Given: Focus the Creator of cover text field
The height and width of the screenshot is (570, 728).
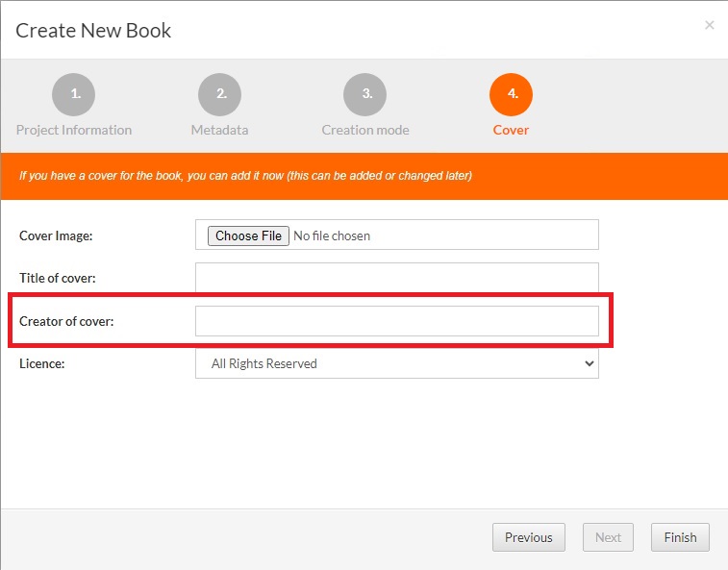Looking at the screenshot, I should pos(396,321).
